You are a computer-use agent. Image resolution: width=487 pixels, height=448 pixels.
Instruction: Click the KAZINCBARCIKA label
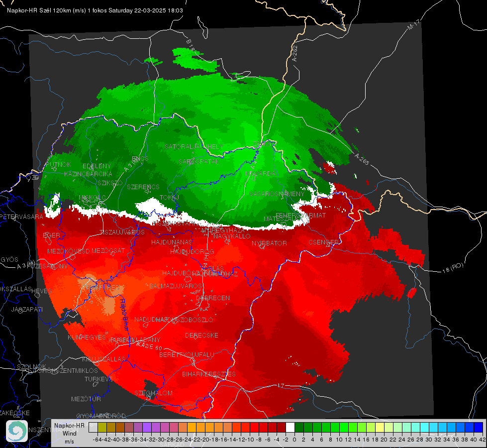pos(88,174)
